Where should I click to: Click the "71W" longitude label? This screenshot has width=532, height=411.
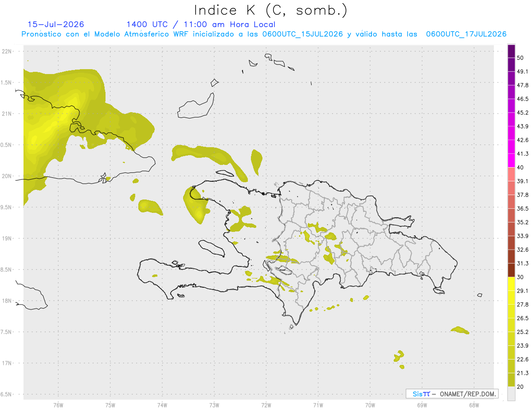[318, 405]
